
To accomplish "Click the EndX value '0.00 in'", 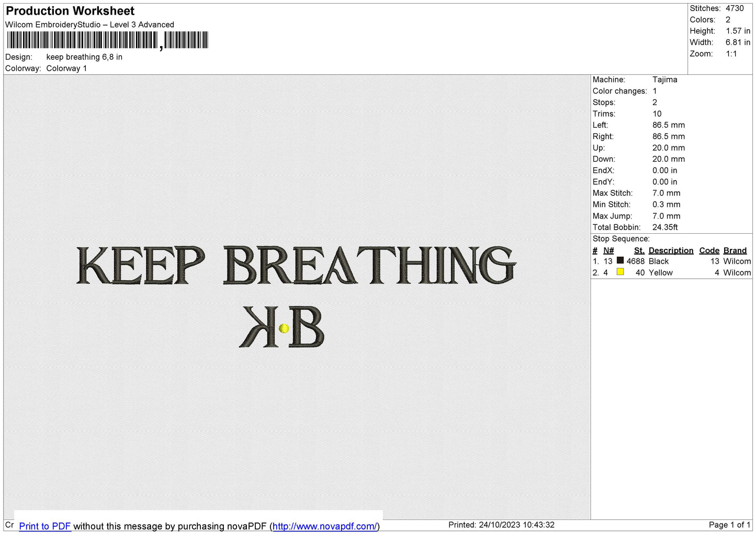I will (x=664, y=171).
